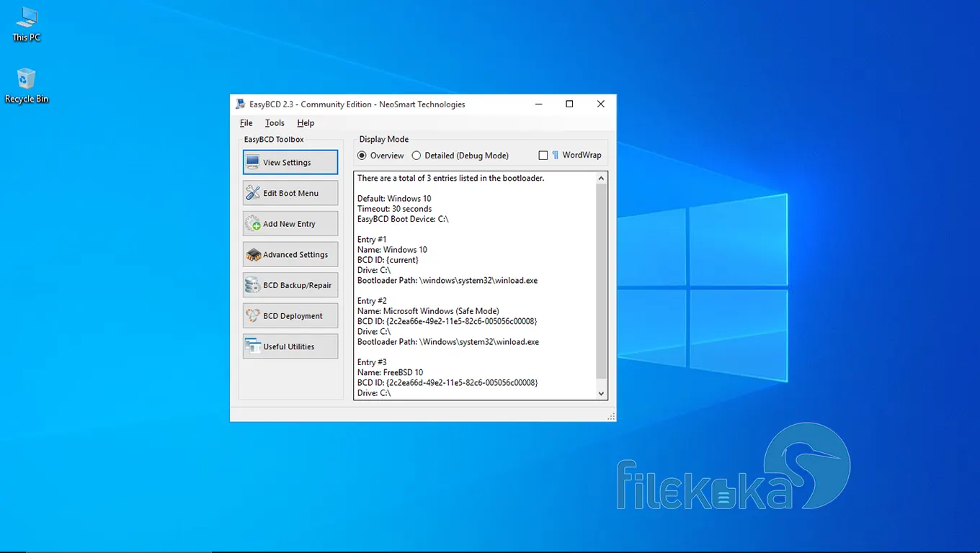Open the File menu
The image size is (980, 553).
pyautogui.click(x=246, y=123)
